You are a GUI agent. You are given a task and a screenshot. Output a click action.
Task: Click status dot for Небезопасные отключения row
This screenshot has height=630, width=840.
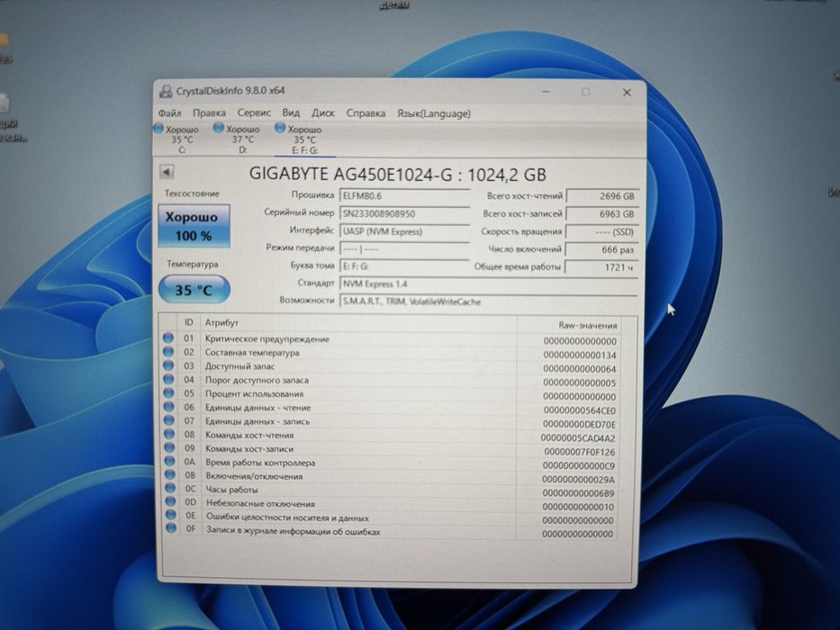pos(170,501)
